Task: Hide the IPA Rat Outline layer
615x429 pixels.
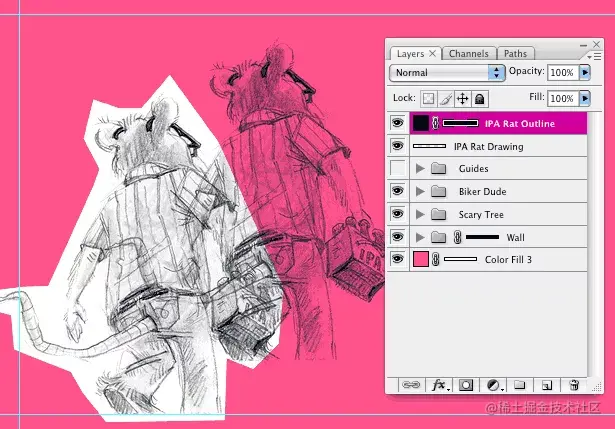Action: tap(397, 123)
